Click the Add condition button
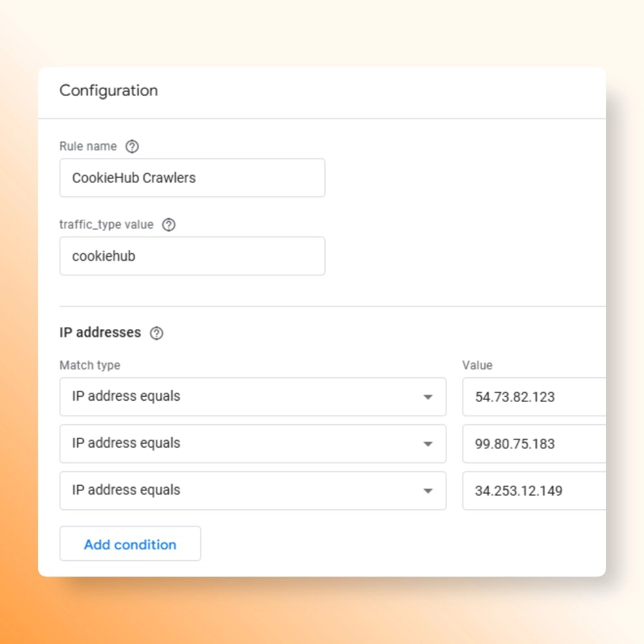The width and height of the screenshot is (644, 644). (x=130, y=544)
